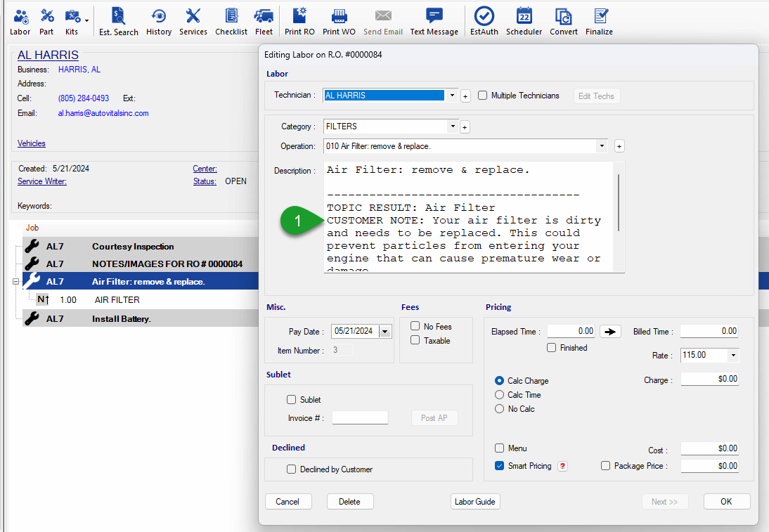This screenshot has height=532, width=769.
Task: Open the Kits dropdown arrow in the toolbar
Action: (86, 21)
